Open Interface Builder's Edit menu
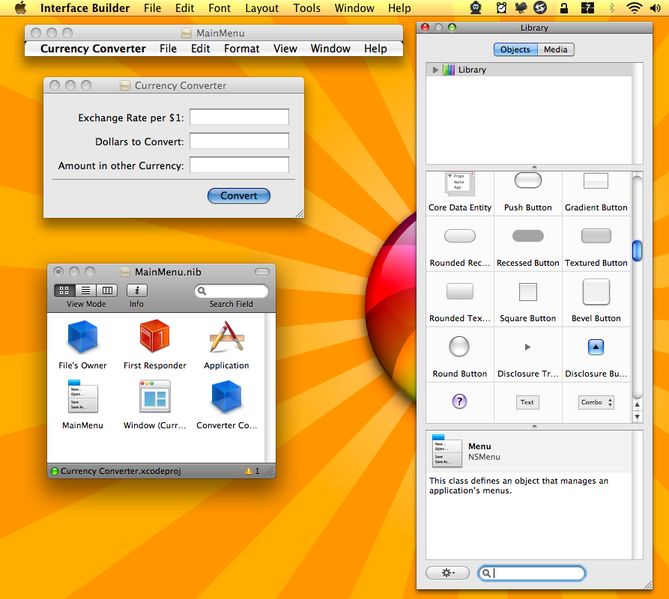 [184, 8]
